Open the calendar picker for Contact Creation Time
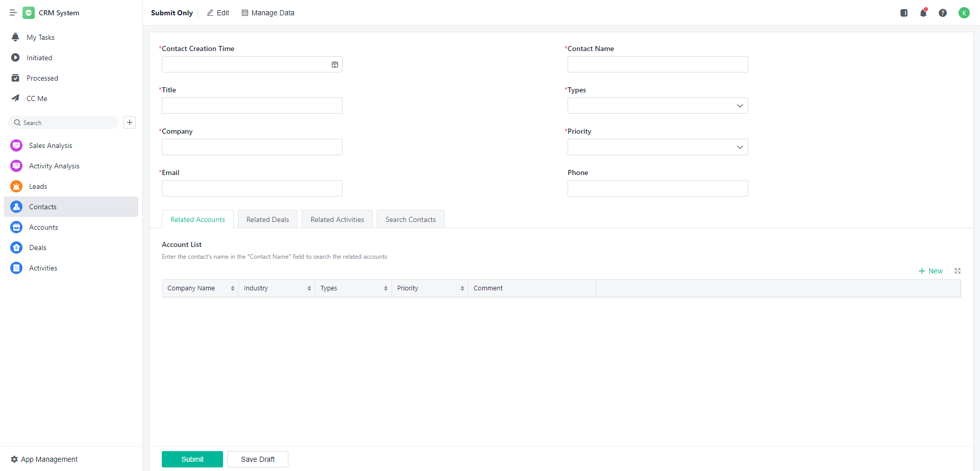 [x=335, y=64]
